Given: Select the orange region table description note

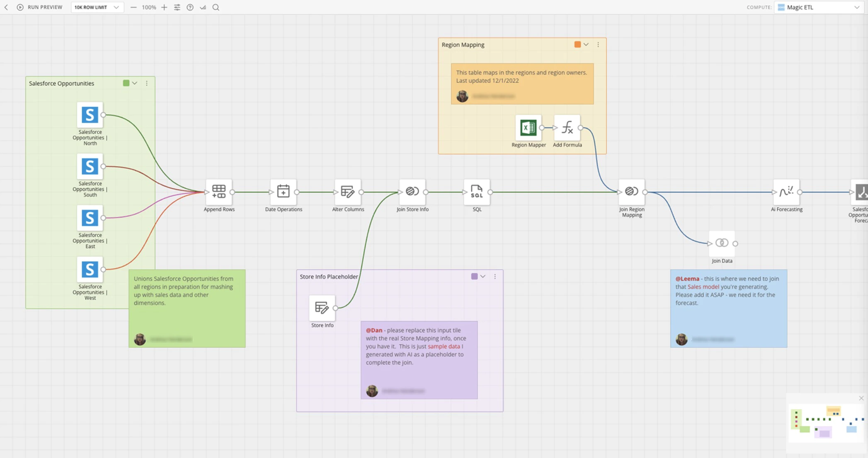Looking at the screenshot, I should (x=522, y=84).
